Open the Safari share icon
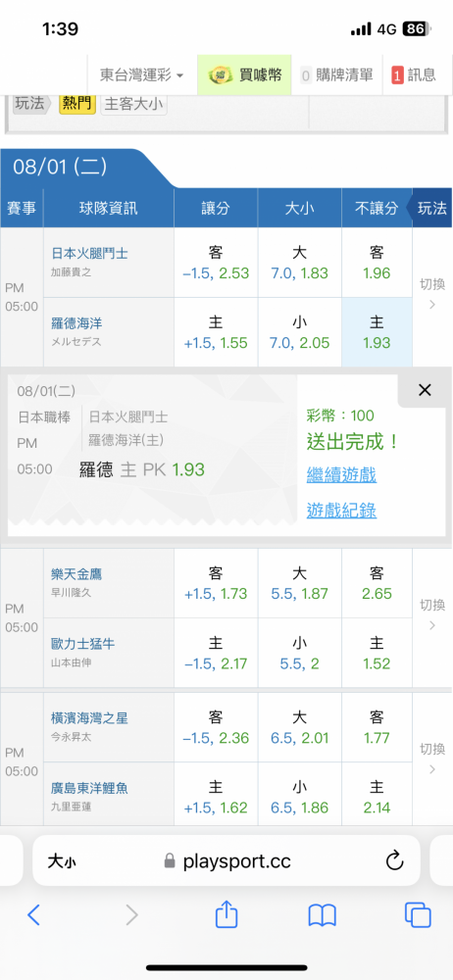Image resolution: width=453 pixels, height=980 pixels. [226, 915]
